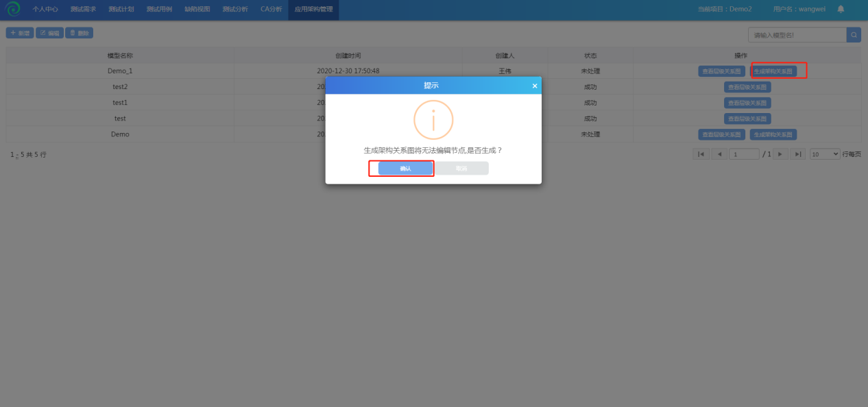
Task: Click the 创建时间 column header
Action: (x=348, y=56)
